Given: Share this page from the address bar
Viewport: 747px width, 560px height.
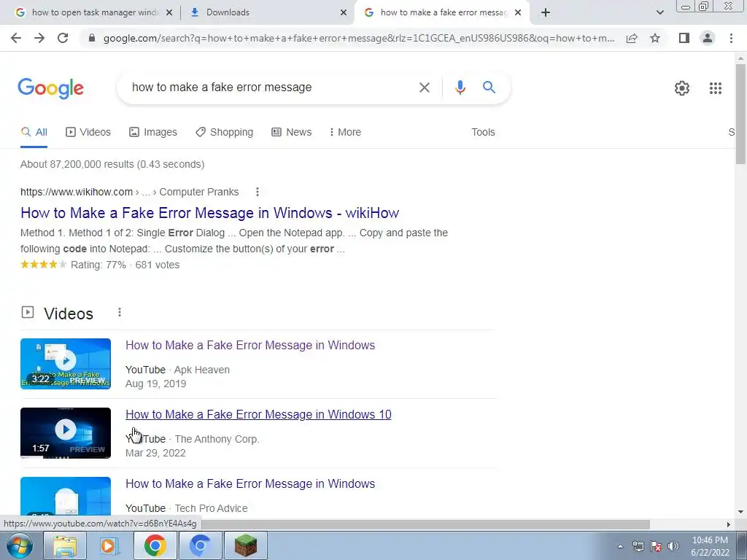Looking at the screenshot, I should coord(632,38).
